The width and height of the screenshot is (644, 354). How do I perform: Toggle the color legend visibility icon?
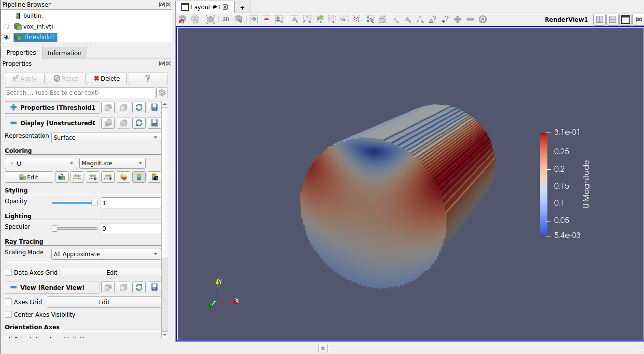pos(139,177)
